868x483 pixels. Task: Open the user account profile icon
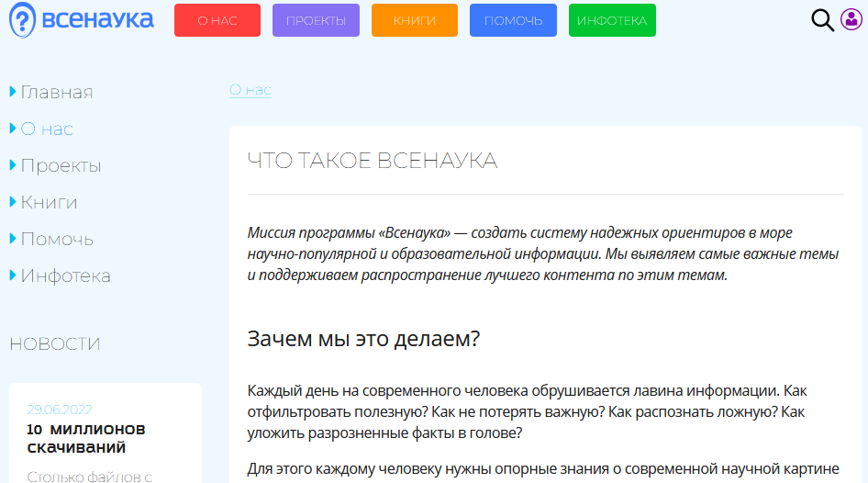point(851,19)
